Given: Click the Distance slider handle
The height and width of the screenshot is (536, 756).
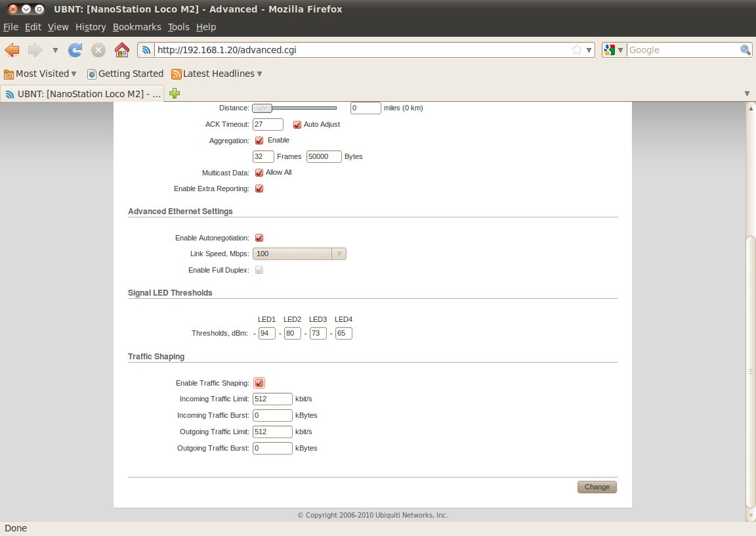Looking at the screenshot, I should (x=262, y=108).
